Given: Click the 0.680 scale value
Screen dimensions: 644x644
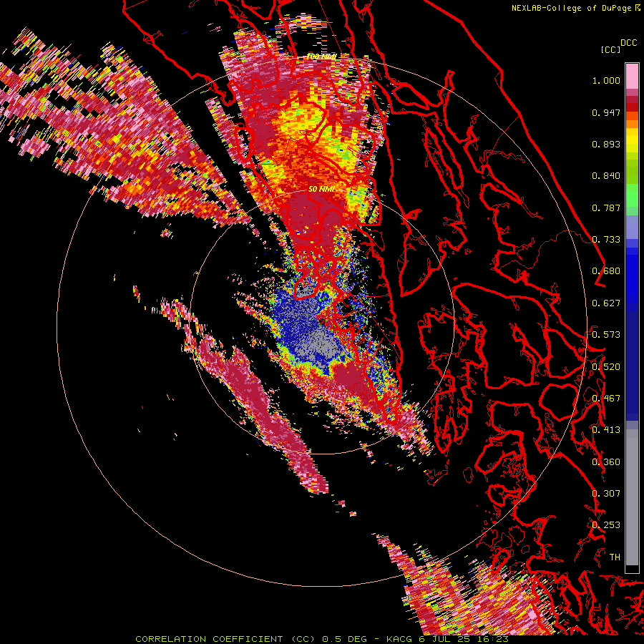Looking at the screenshot, I should point(606,271).
